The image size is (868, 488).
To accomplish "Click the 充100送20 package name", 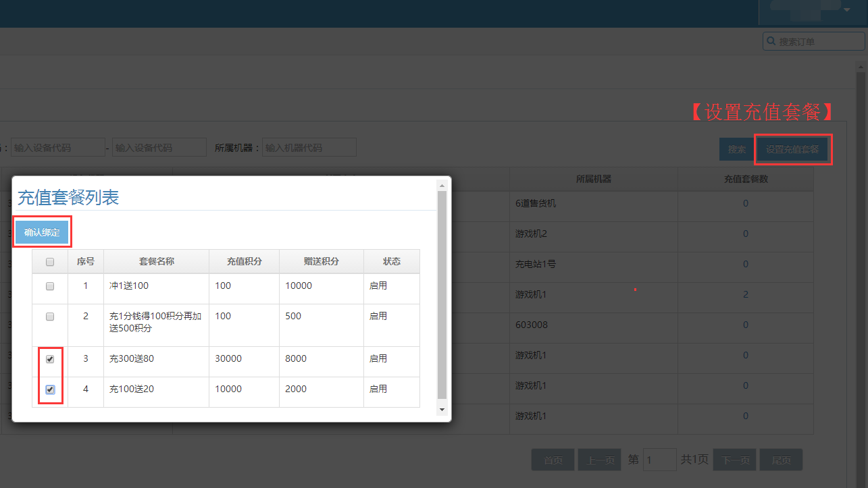I will coord(132,389).
